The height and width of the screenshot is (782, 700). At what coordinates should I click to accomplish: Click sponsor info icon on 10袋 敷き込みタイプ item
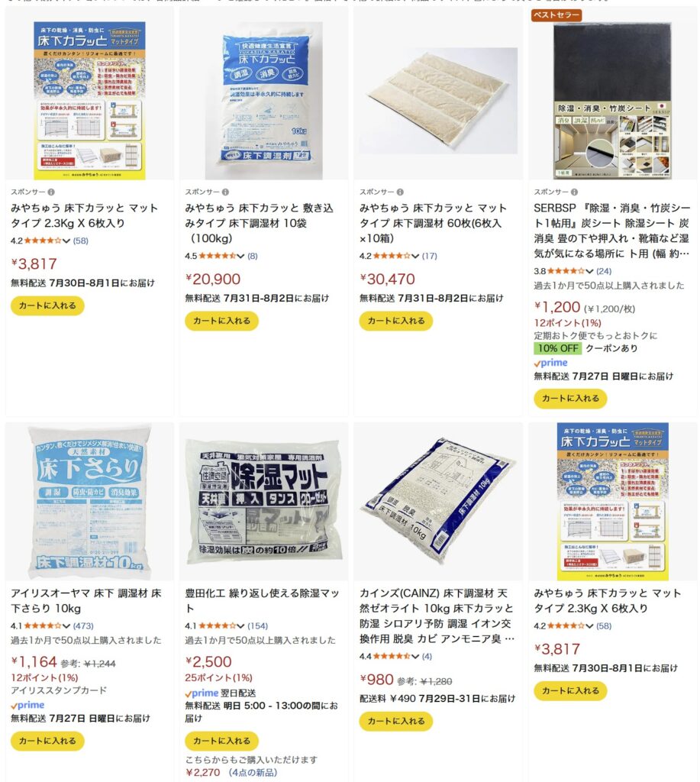pos(225,192)
